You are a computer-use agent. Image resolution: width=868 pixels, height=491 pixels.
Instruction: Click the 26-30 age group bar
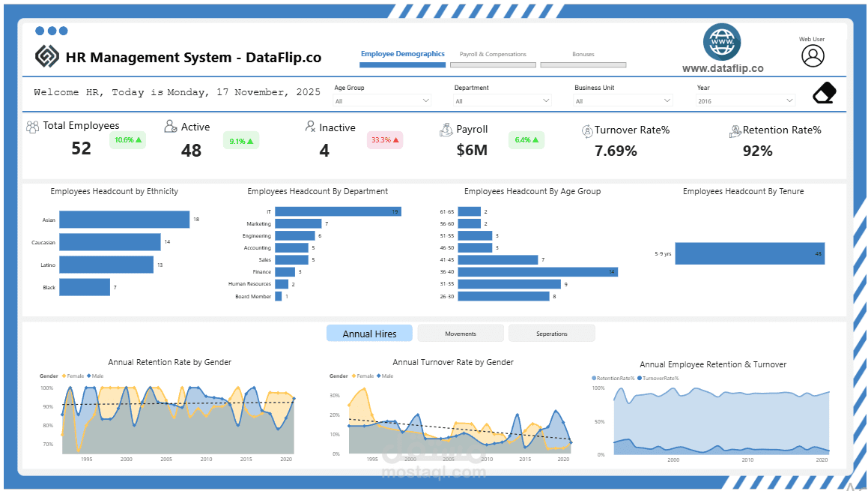tap(504, 296)
